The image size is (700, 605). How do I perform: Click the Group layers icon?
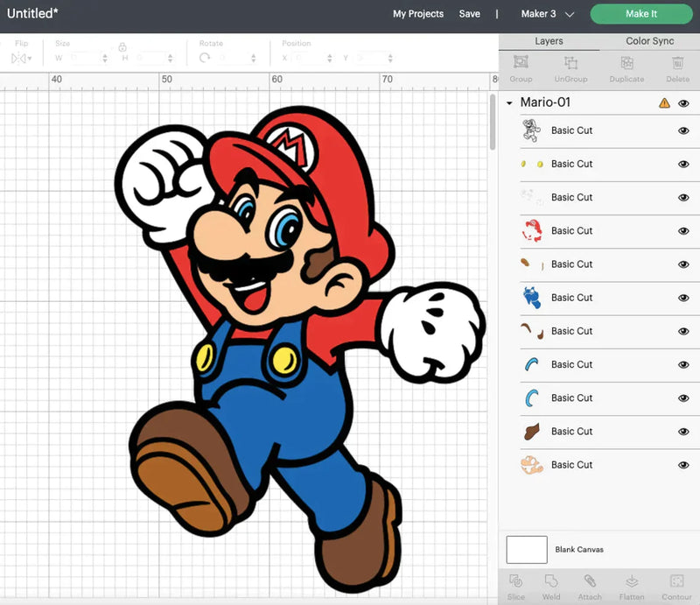(521, 62)
